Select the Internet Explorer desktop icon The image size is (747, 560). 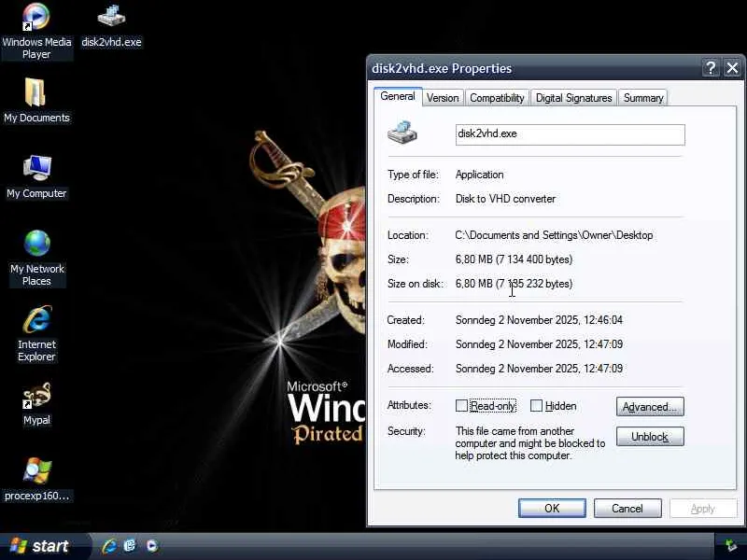36,333
